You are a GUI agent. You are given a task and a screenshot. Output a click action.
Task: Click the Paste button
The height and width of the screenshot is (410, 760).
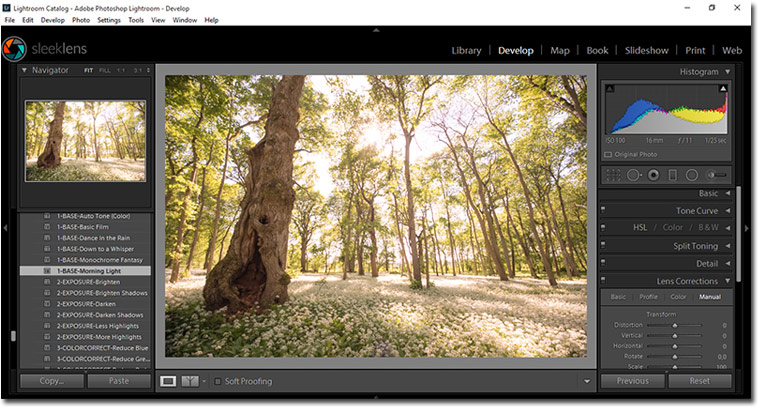click(x=119, y=381)
